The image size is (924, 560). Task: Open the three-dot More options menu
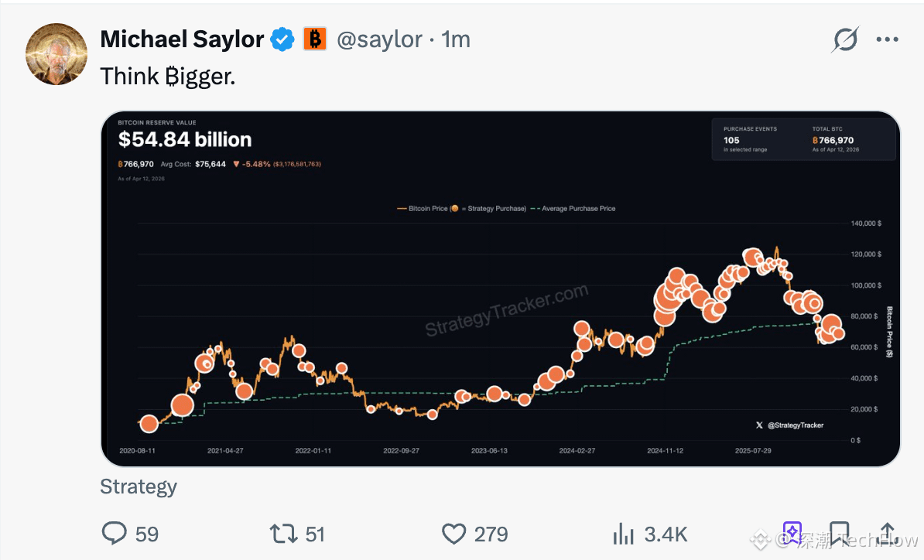[x=887, y=39]
